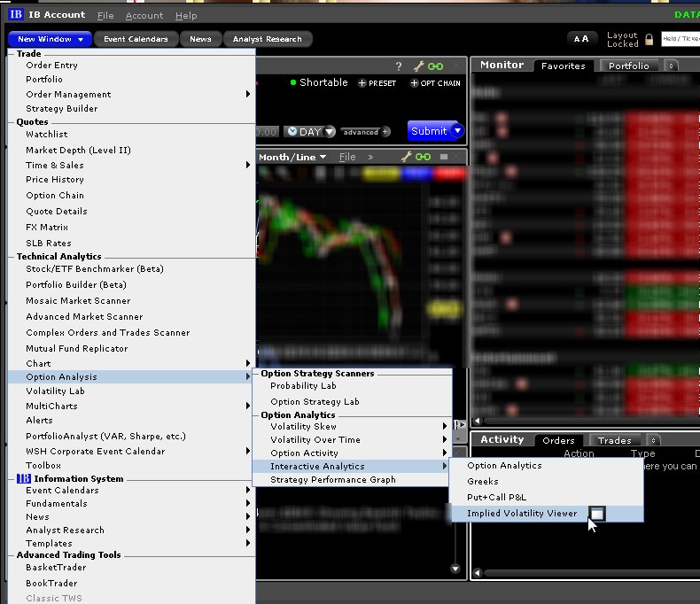Viewport: 700px width, 604px height.
Task: Click the wrench icon in chart panel header
Action: pyautogui.click(x=406, y=157)
